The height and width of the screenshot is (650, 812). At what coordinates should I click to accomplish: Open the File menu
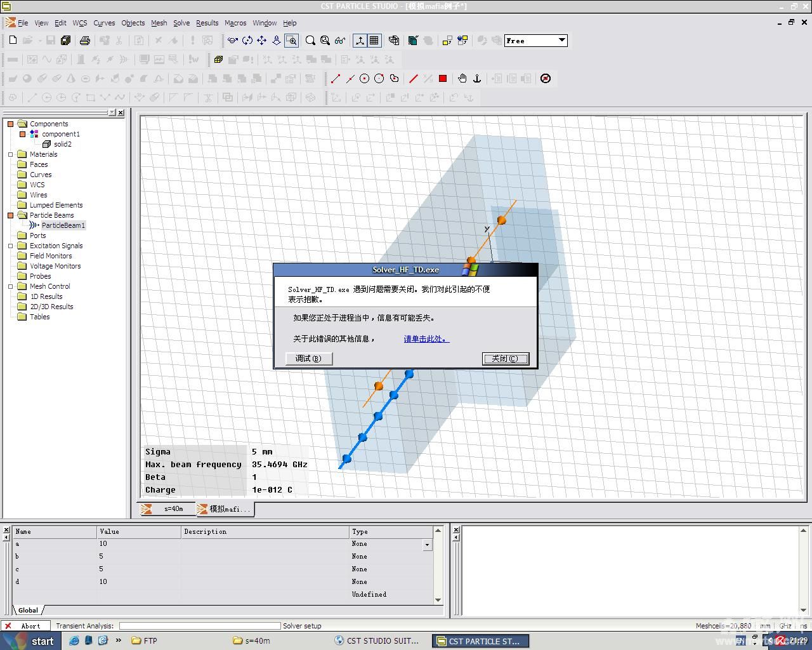[x=23, y=23]
